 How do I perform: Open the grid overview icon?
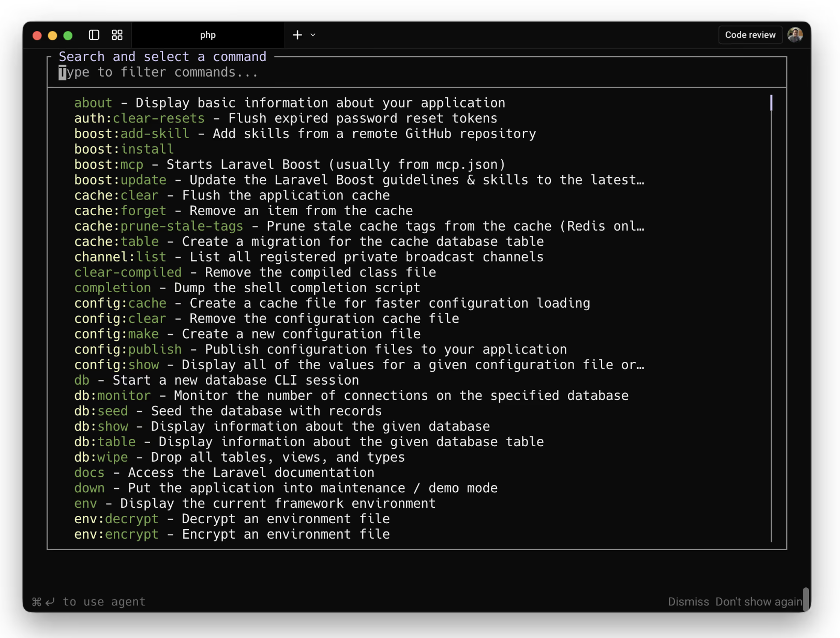[117, 35]
